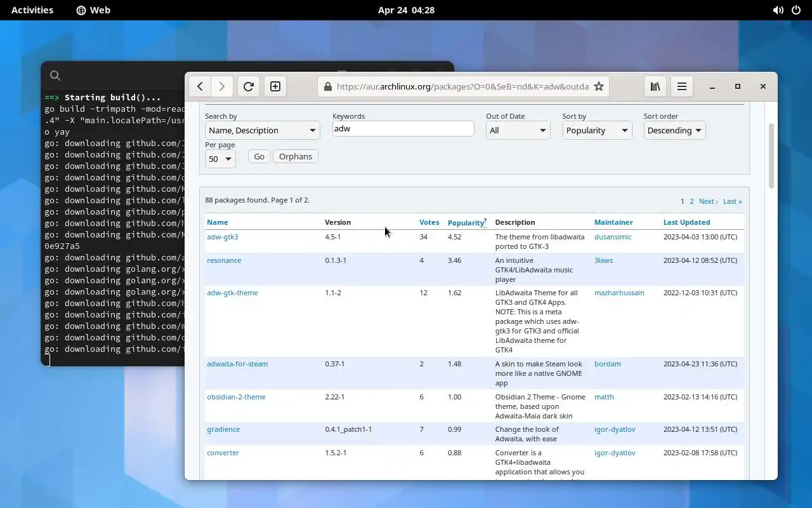The image size is (812, 508).
Task: Click version 0.4.1_patch1-1 in the gradience row
Action: tap(348, 429)
